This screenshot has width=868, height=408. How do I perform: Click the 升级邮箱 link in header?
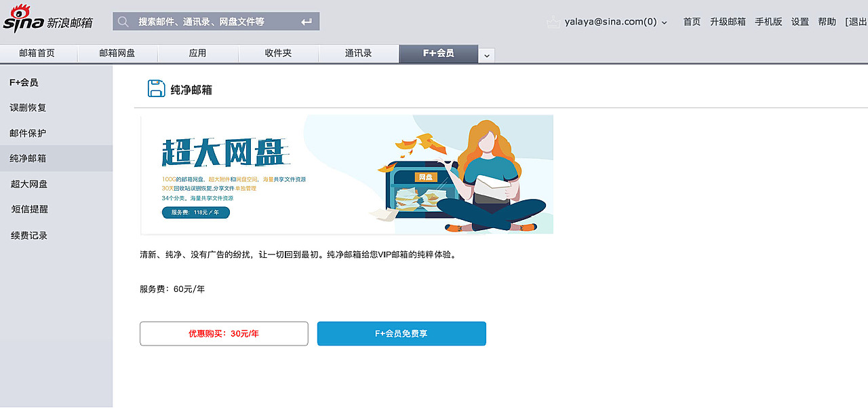pyautogui.click(x=728, y=22)
